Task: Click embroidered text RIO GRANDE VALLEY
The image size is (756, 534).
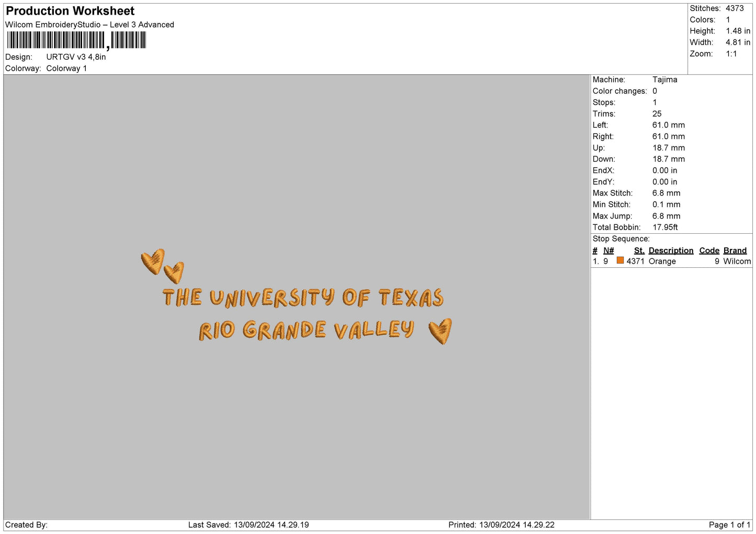Action: click(x=307, y=331)
